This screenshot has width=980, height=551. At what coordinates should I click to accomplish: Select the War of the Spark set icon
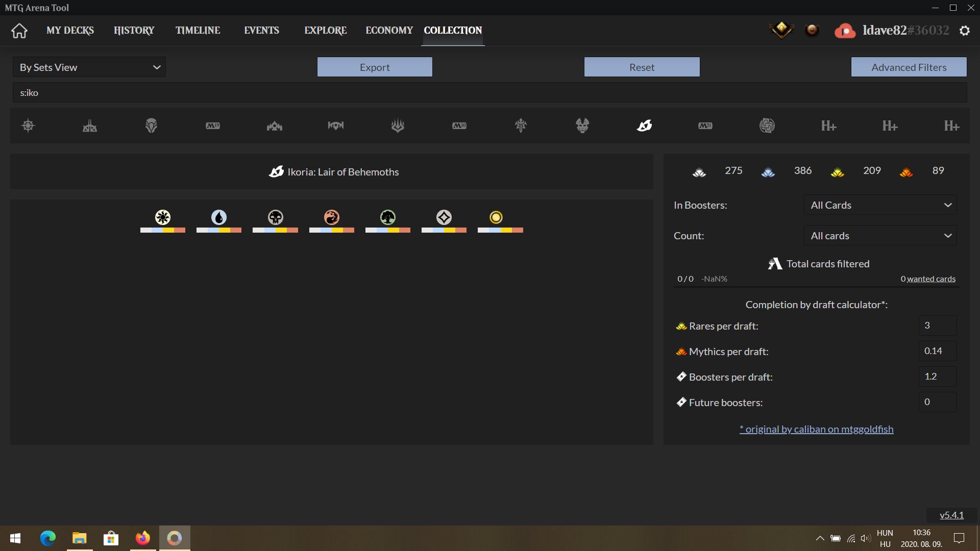(398, 126)
